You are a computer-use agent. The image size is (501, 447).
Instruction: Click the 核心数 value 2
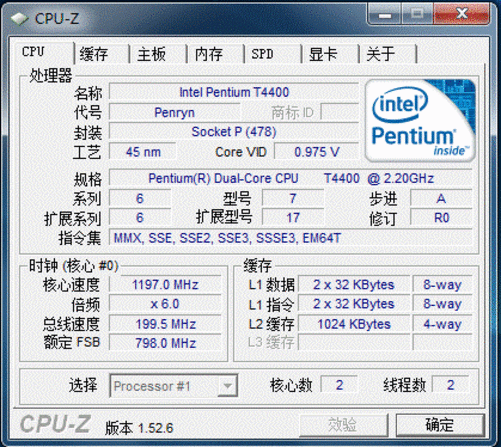339,385
